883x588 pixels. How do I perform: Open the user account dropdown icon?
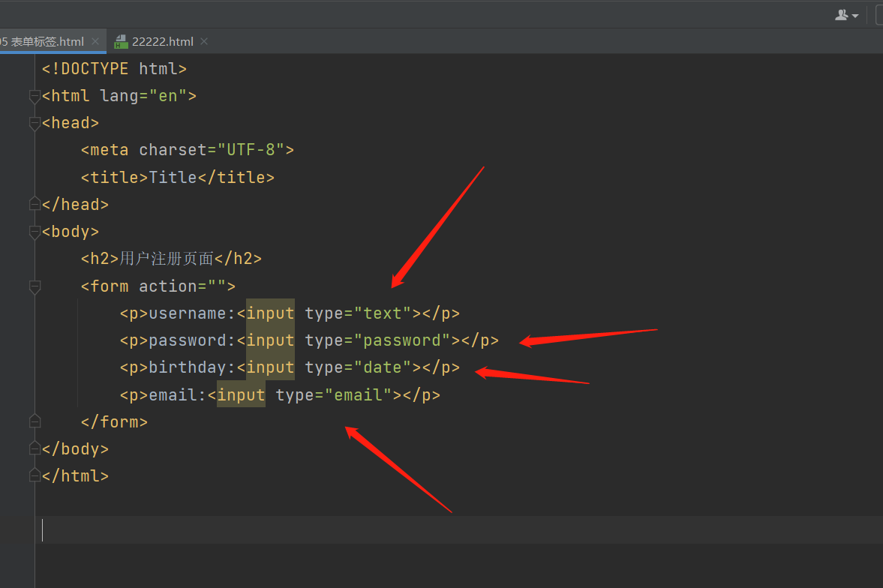coord(846,15)
